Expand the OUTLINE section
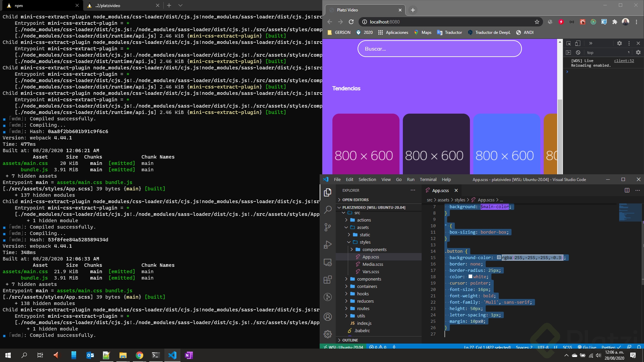644x362 pixels. (x=379, y=340)
